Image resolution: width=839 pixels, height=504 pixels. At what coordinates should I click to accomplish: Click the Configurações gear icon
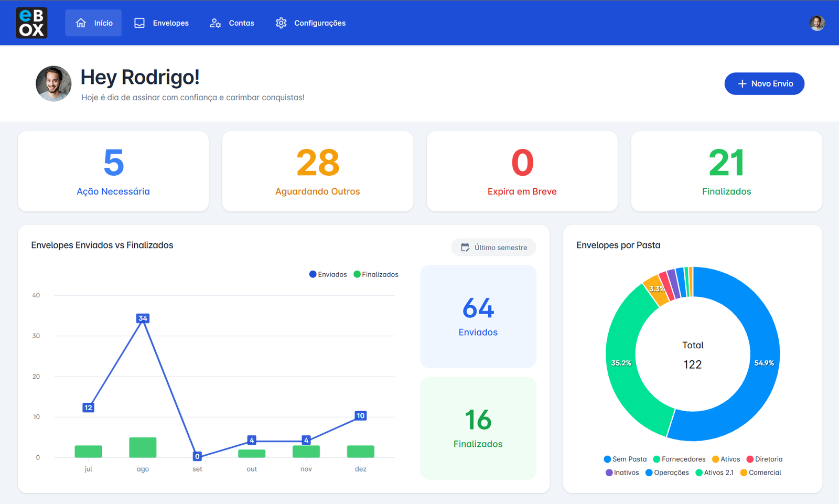coord(281,23)
